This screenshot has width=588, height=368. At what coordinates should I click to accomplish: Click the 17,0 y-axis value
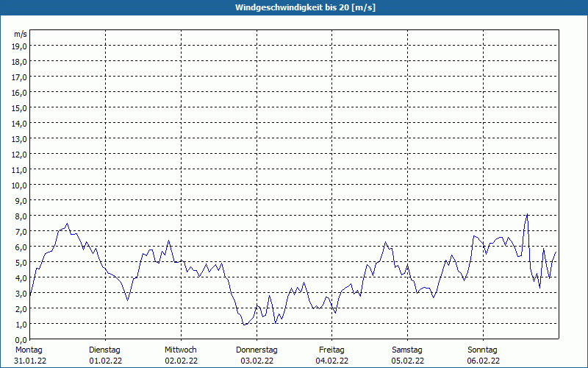[x=19, y=77]
